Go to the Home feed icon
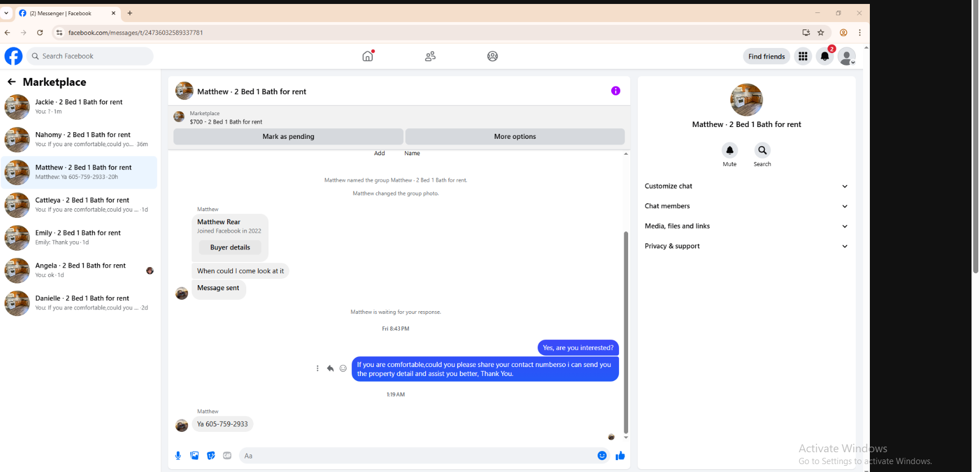 pyautogui.click(x=368, y=56)
